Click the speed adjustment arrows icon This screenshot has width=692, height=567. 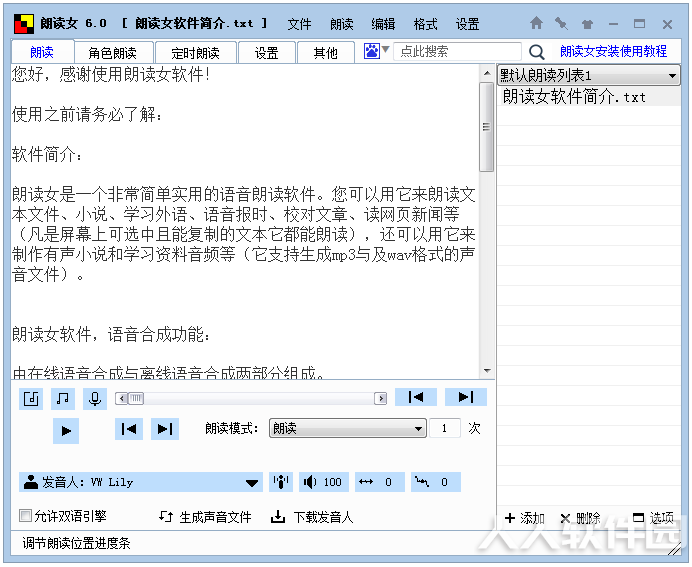click(366, 482)
